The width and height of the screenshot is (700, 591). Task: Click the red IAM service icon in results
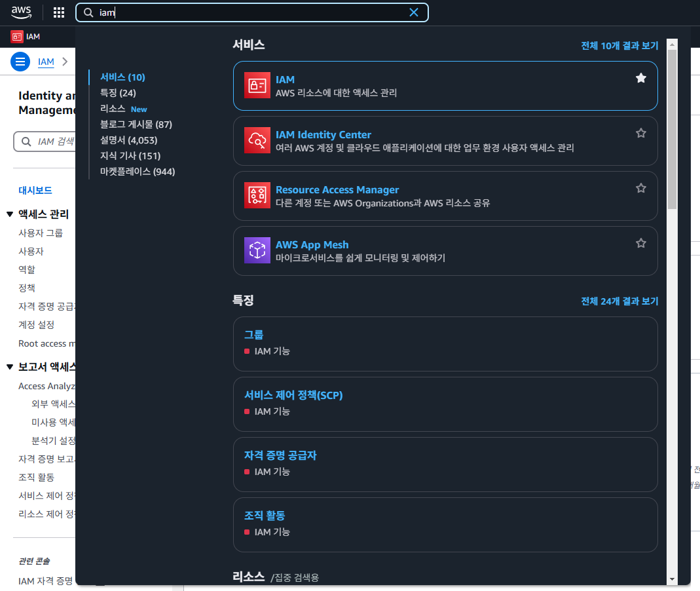click(x=257, y=85)
